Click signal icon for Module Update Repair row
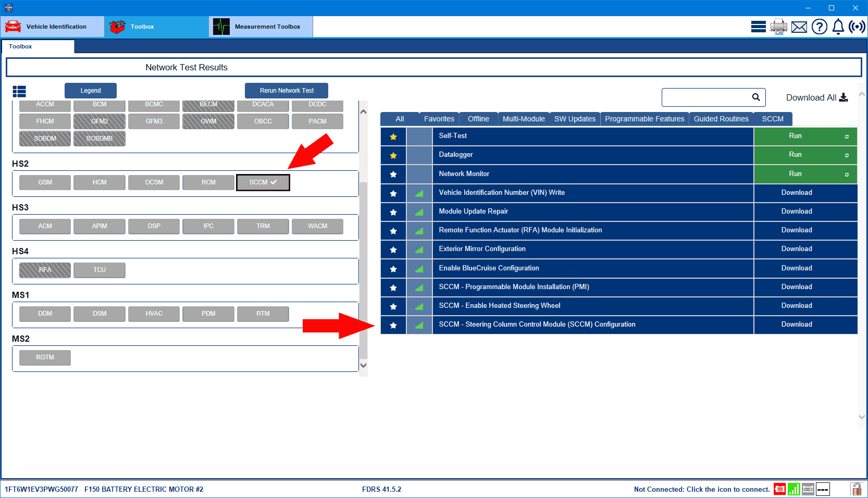The width and height of the screenshot is (868, 498). (x=419, y=212)
